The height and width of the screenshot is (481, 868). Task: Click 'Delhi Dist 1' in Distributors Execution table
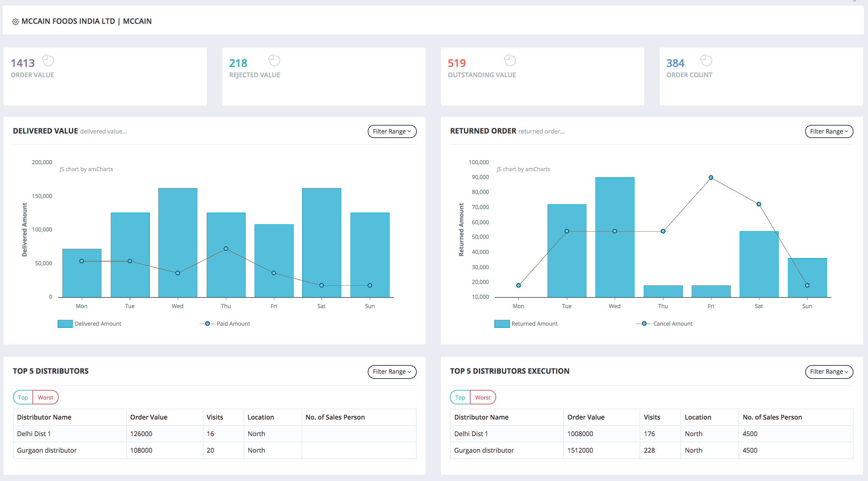(x=471, y=434)
